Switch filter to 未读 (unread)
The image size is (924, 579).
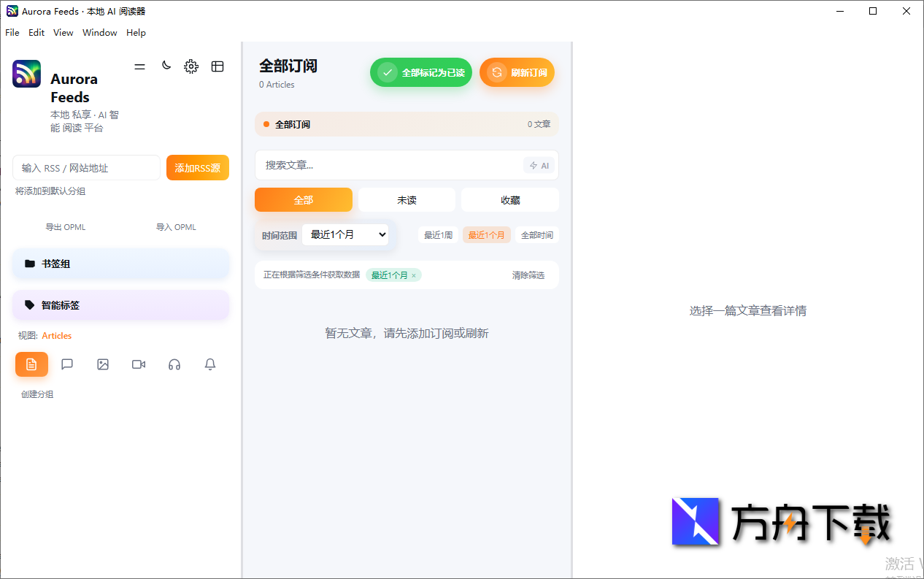(407, 199)
